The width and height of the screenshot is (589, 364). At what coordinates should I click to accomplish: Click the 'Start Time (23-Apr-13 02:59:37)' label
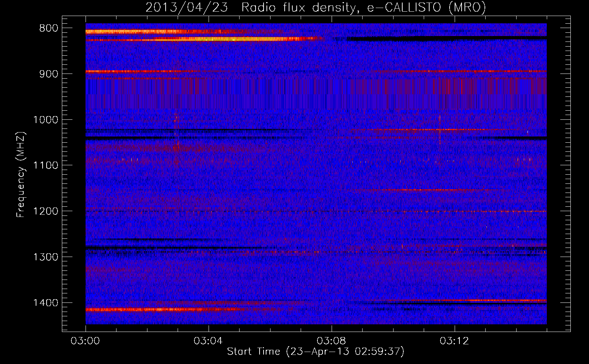(316, 352)
